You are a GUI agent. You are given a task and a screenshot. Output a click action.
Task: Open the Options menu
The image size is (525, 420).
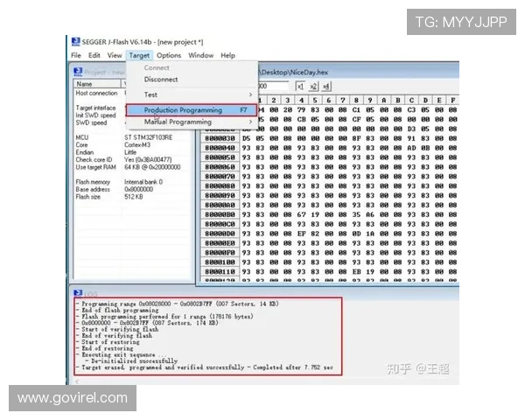[169, 55]
